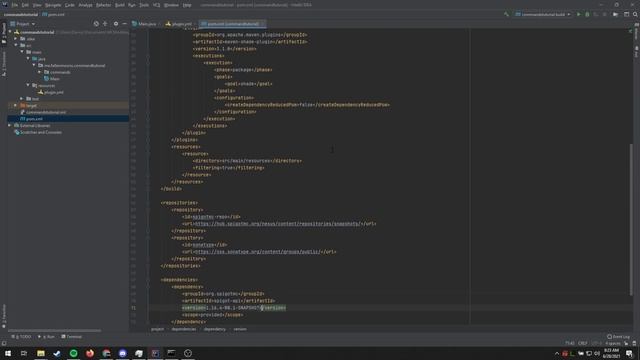Open the File menu
Viewport: 640px width, 360px height.
15,5
